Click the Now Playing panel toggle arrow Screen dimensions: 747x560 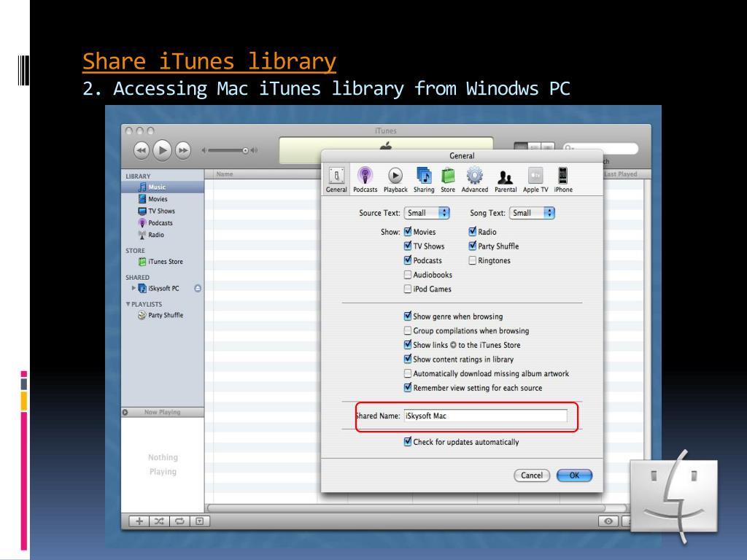click(125, 413)
